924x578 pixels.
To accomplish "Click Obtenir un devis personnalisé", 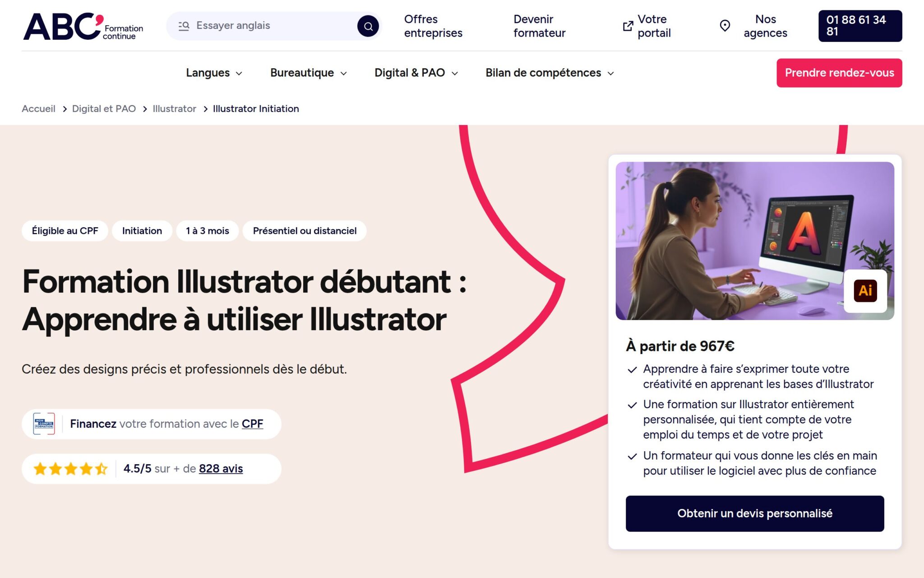I will click(755, 513).
